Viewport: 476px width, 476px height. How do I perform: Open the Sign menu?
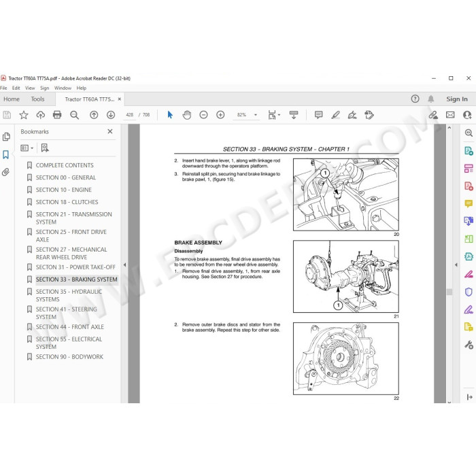coord(44,88)
